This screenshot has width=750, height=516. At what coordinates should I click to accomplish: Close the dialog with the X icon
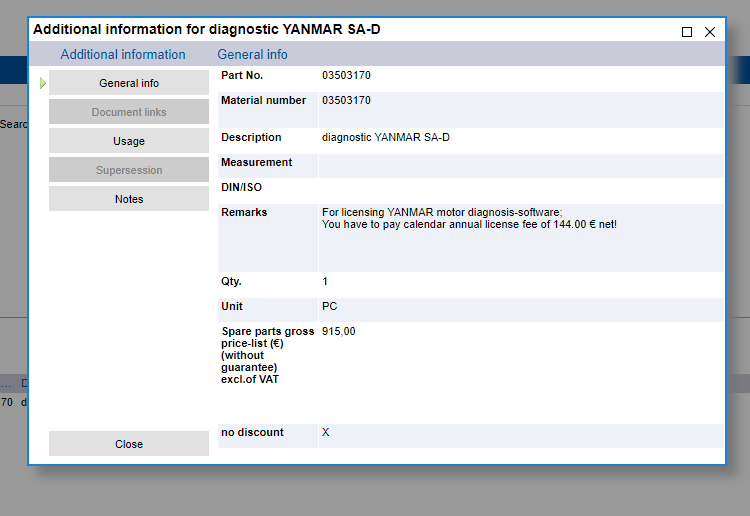[710, 32]
